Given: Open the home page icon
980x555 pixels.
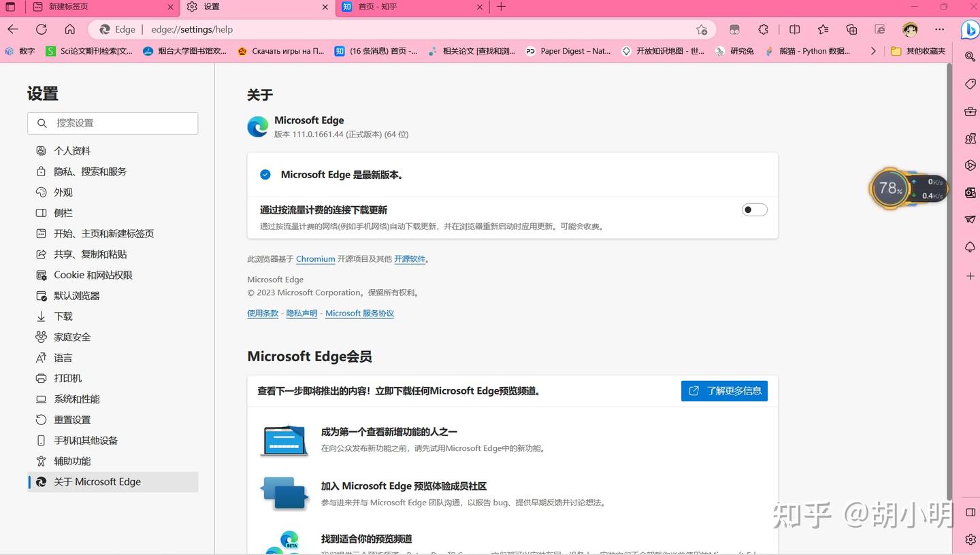Looking at the screenshot, I should coord(69,29).
